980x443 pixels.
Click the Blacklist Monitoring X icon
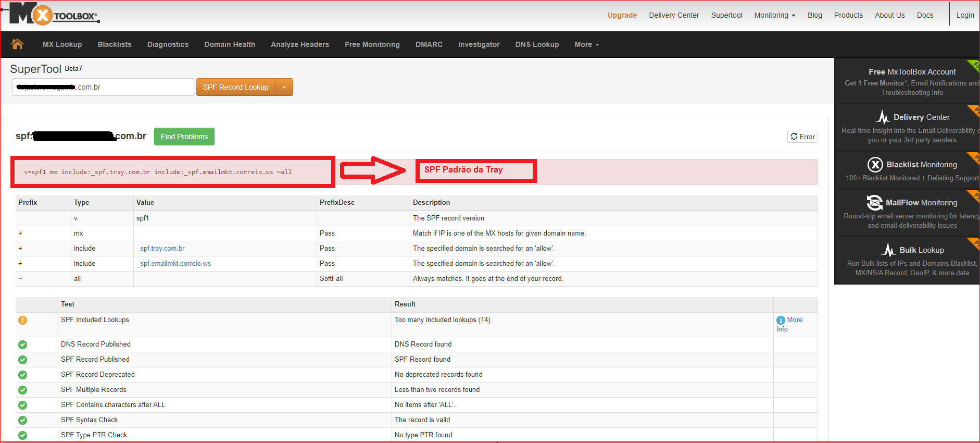(x=875, y=165)
